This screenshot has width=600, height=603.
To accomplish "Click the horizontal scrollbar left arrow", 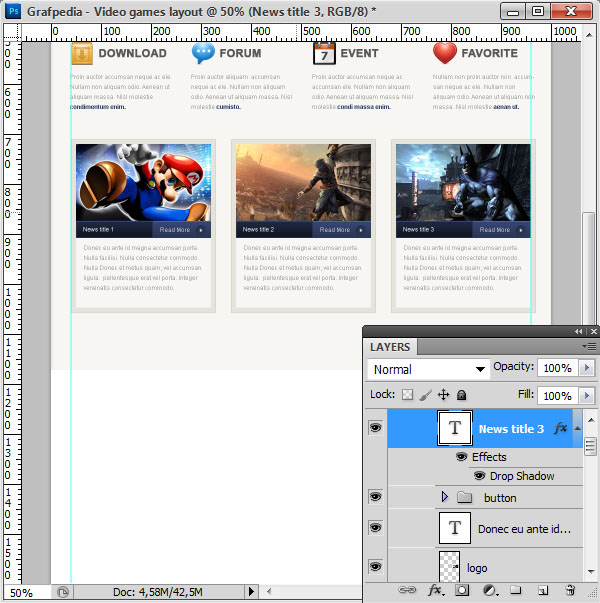I will tap(269, 591).
